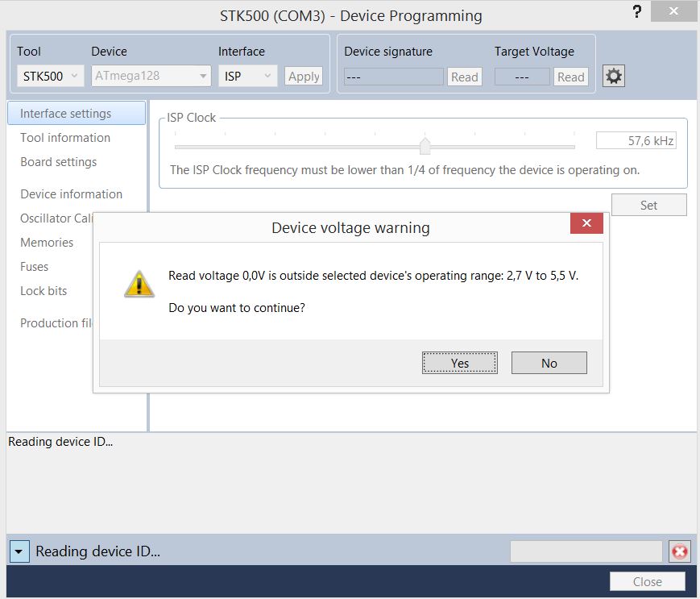Viewport: 700px width, 599px height.
Task: Click the Target Voltage value field
Action: click(x=522, y=77)
